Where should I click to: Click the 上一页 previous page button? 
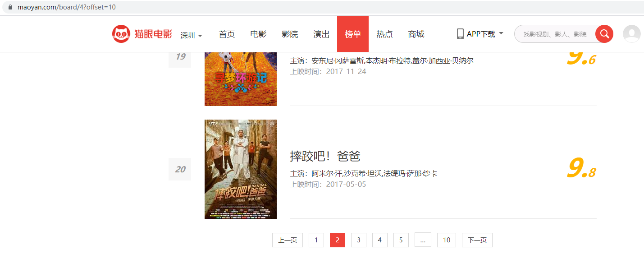coord(288,240)
